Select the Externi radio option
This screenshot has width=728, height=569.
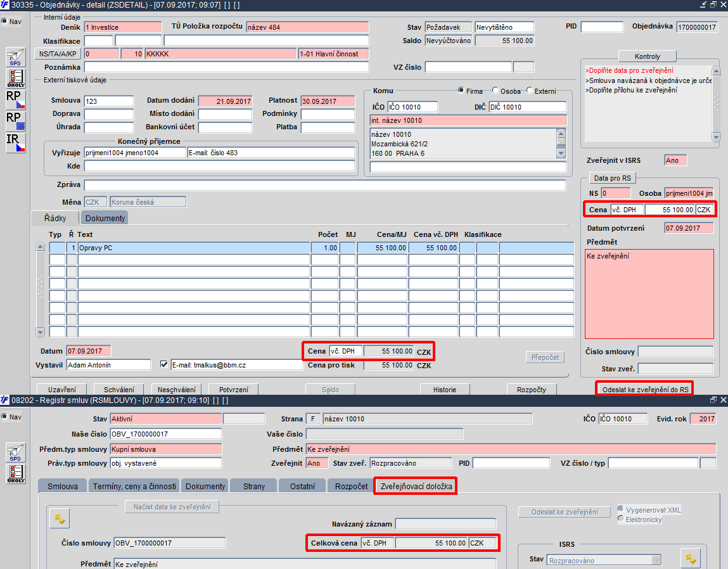coord(529,90)
